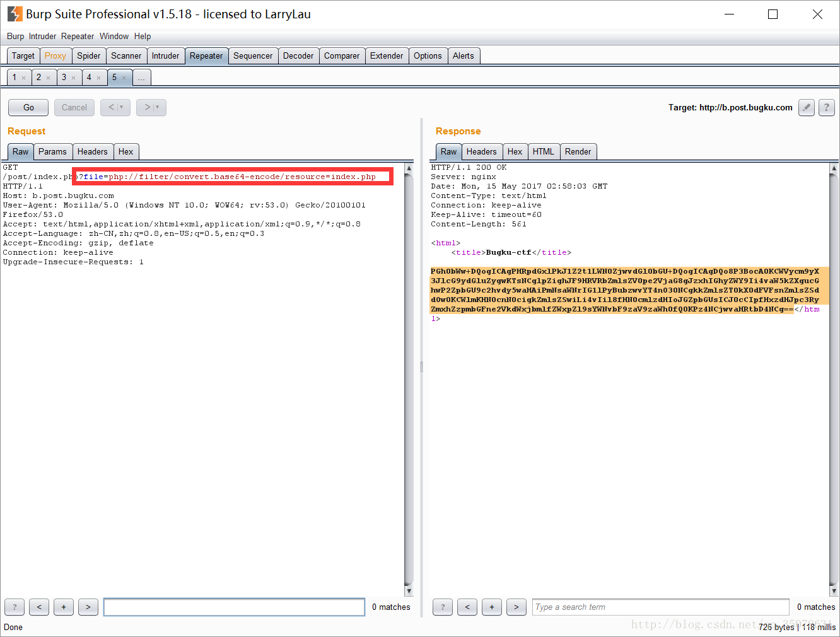Switch to the Comparer tab
Viewport: 840px width, 637px height.
[x=342, y=56]
